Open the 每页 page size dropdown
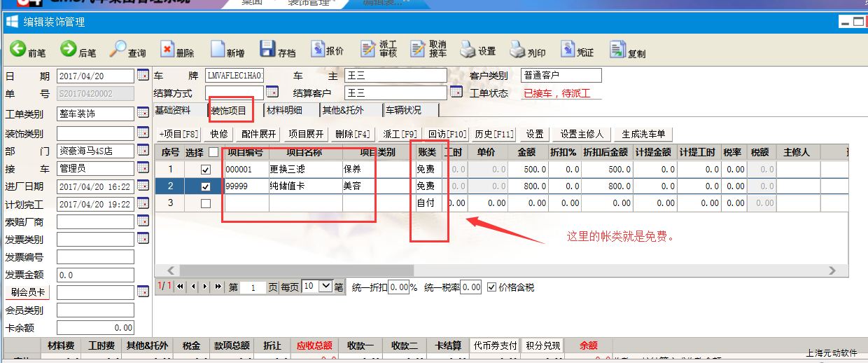Image resolution: width=868 pixels, height=363 pixels. (325, 287)
